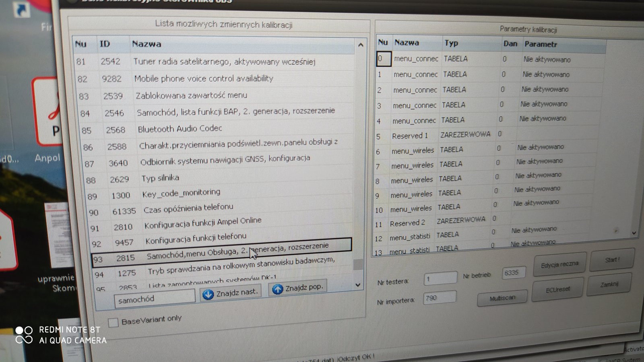Close the dialog with the Zamknij button
Image resolution: width=644 pixels, height=362 pixels.
coord(609,284)
